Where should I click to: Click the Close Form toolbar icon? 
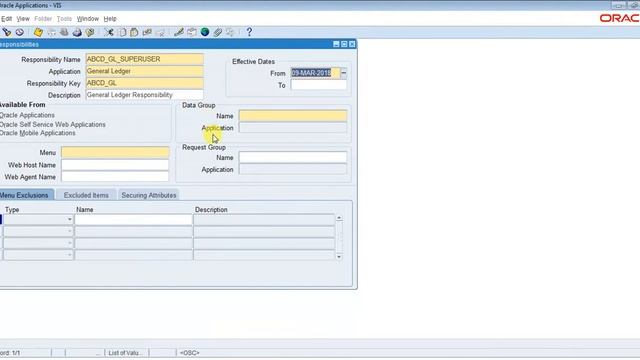point(90,32)
